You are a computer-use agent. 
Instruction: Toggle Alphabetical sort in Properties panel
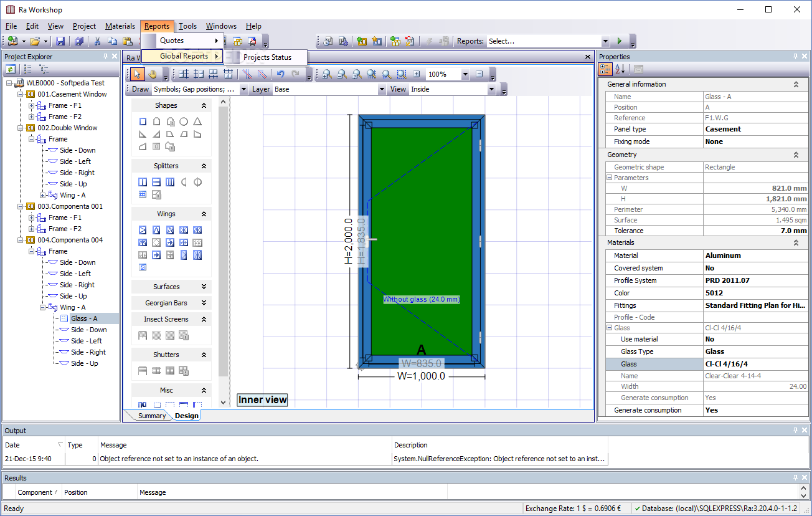coord(620,69)
